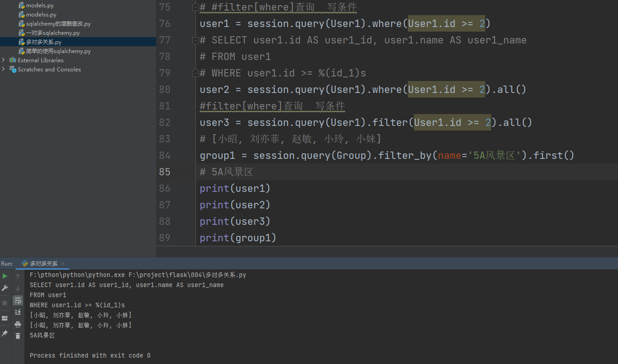Viewport: 618px width, 364px height.
Task: Click the 'user3 = session.query' filter line
Action: (366, 123)
